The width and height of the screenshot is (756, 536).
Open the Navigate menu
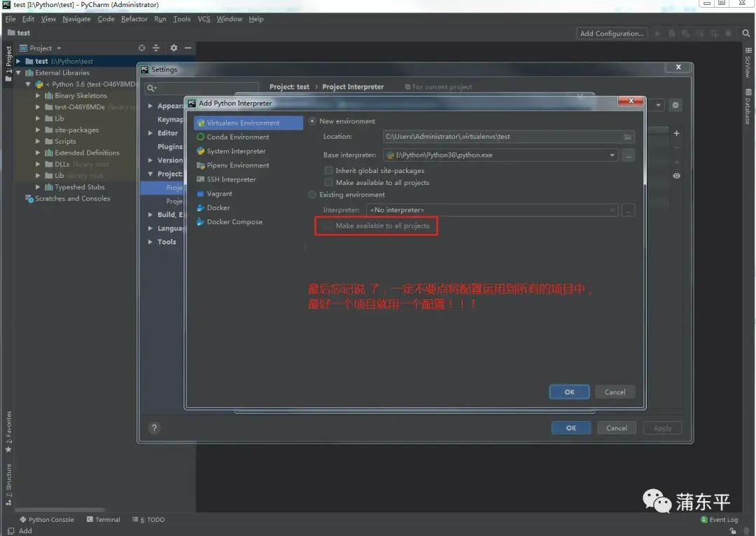(76, 19)
